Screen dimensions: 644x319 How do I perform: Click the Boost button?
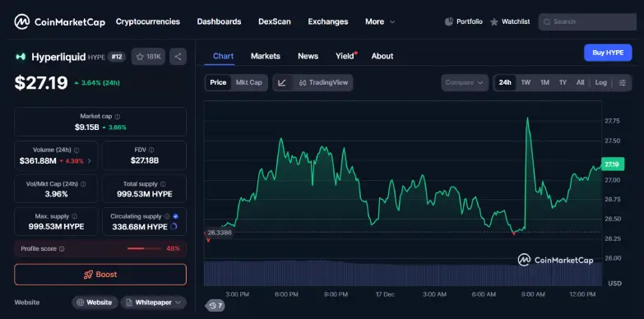point(100,275)
